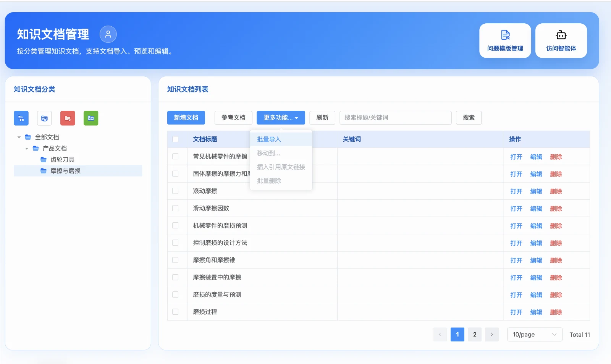This screenshot has width=611, height=364.
Task: Check the box for 滑动摩擦因数 row
Action: click(x=175, y=208)
